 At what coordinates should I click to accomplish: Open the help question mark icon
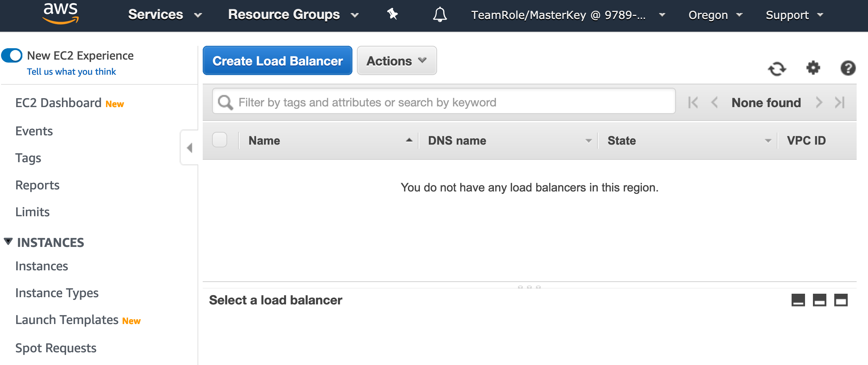point(848,68)
